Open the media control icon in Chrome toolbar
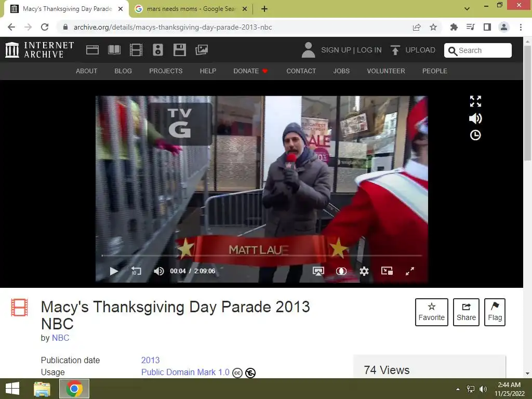Image resolution: width=532 pixels, height=399 pixels. point(470,27)
